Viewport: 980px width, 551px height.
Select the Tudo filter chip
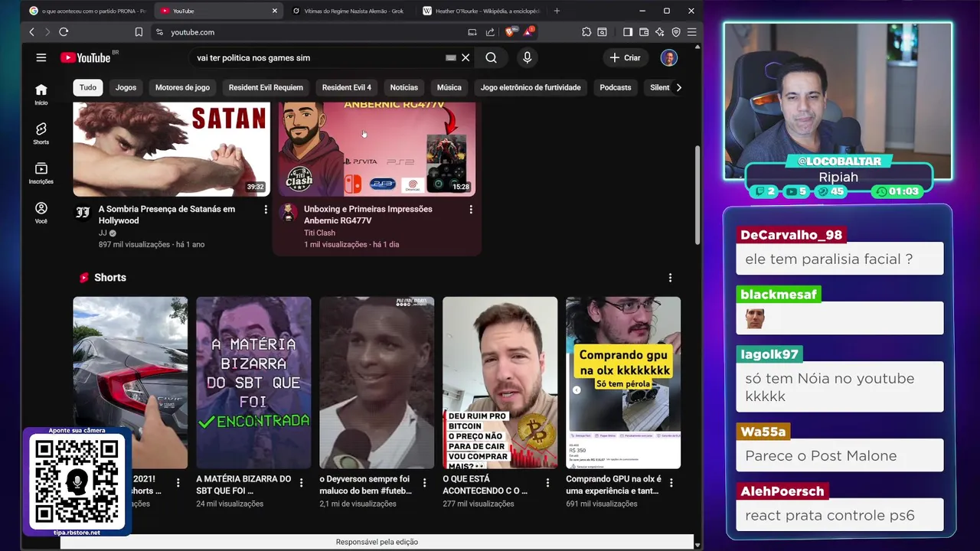(88, 87)
